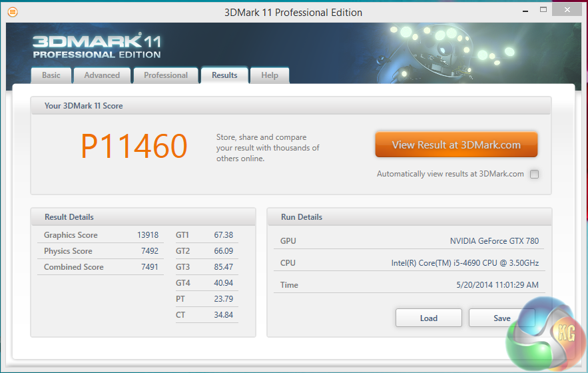Click the GT2 result 66.09
588x373 pixels.
click(224, 251)
